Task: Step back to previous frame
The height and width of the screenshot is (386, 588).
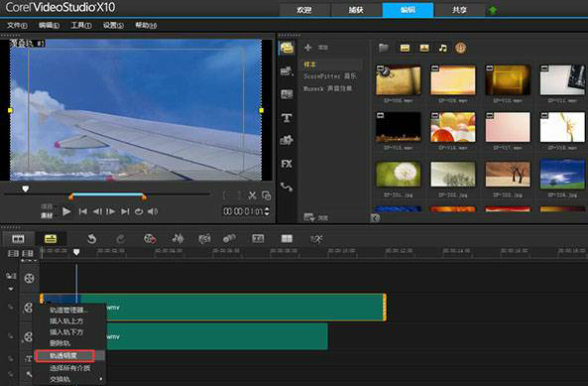Action: [97, 211]
